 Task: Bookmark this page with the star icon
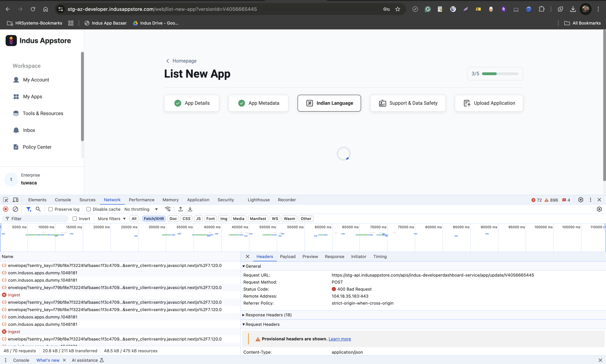point(398,9)
